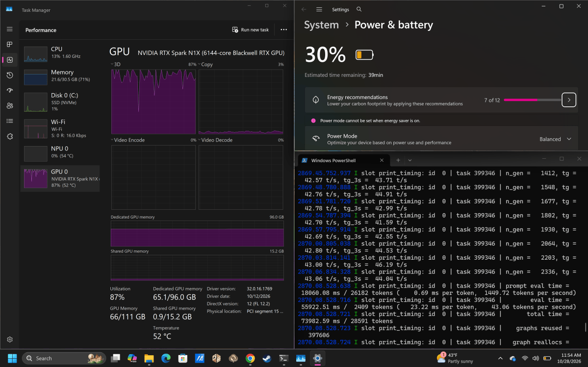The image size is (588, 367).
Task: Select the NPU 0 performance entry
Action: coord(60,152)
